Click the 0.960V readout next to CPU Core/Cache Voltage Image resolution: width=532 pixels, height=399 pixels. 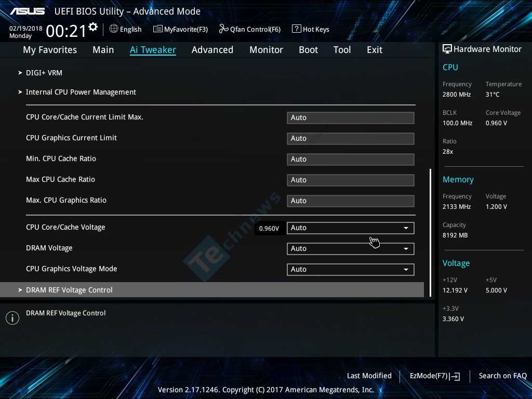coord(269,229)
